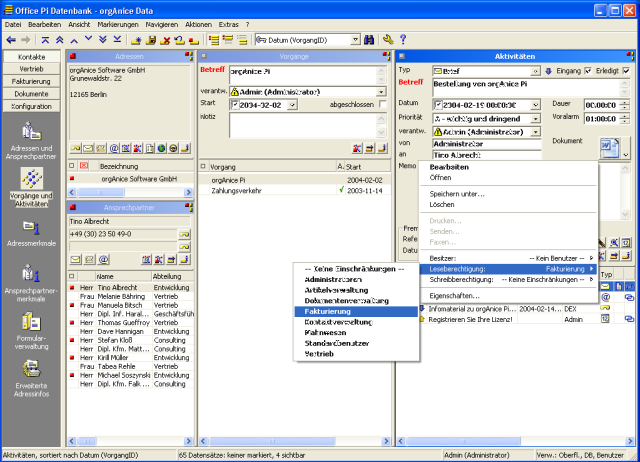Click the Word document icon in Aktivitäten
This screenshot has width=640, height=462.
609,148
